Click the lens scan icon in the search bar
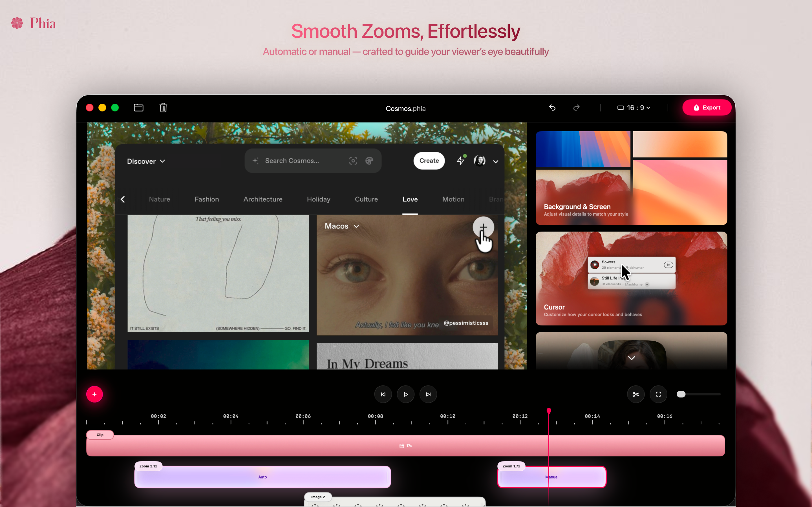 [353, 161]
